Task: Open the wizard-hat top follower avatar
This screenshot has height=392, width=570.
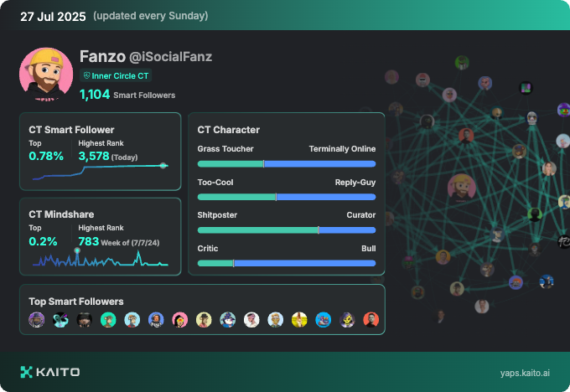Action: pos(227,320)
